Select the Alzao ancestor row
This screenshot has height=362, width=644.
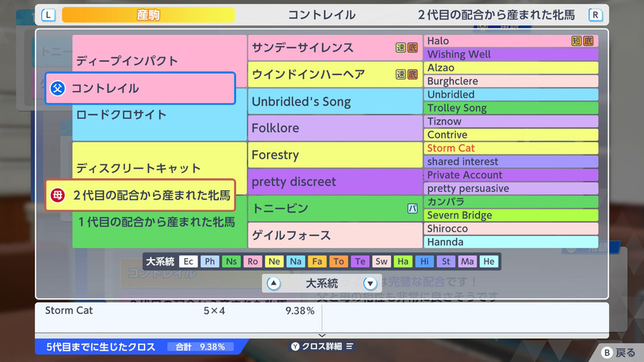511,68
